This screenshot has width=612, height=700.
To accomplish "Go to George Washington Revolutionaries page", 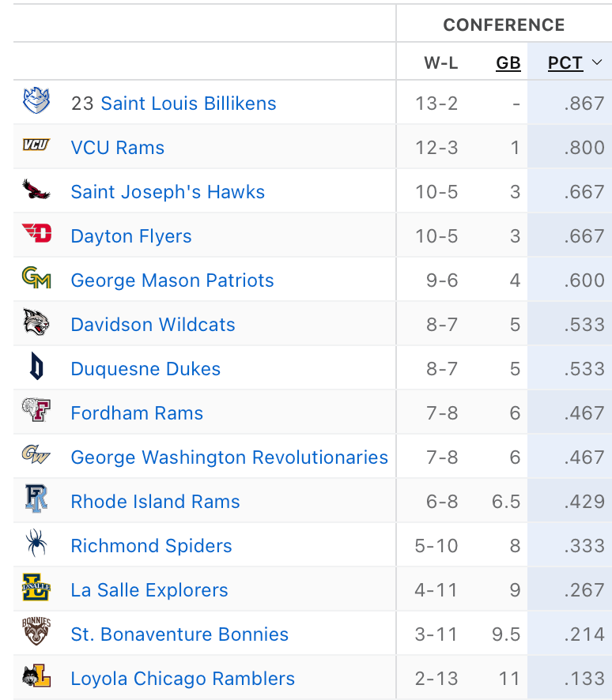I will [x=229, y=457].
